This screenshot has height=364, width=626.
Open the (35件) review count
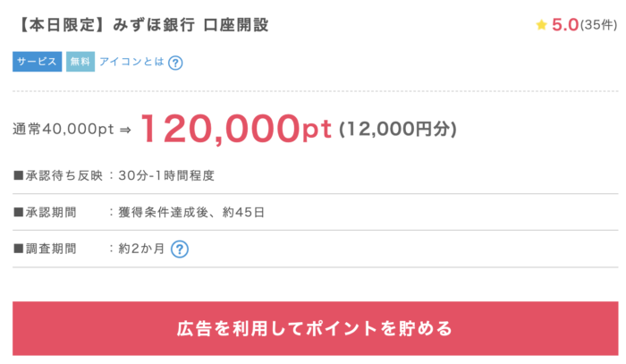[x=598, y=25]
